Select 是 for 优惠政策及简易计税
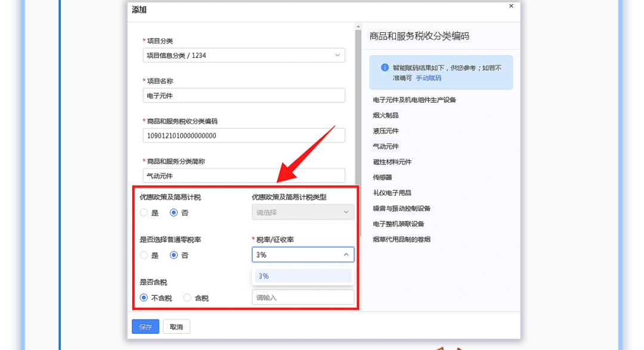The width and height of the screenshot is (644, 350). [x=144, y=213]
